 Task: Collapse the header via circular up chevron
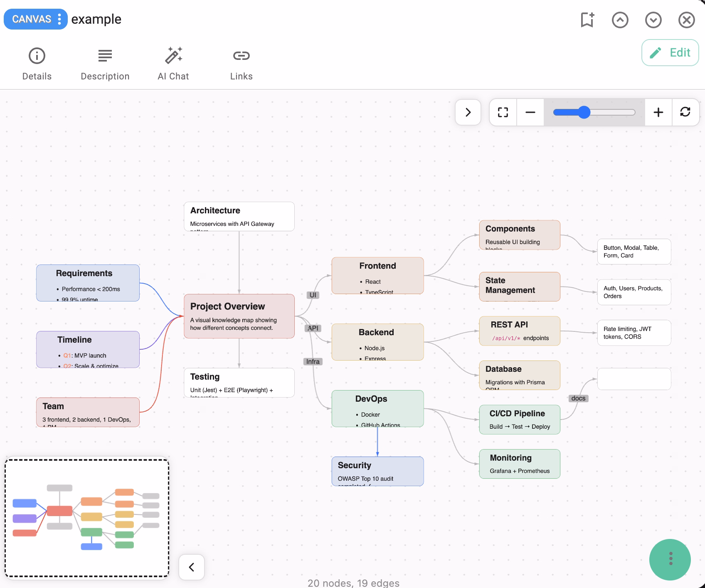click(x=620, y=20)
